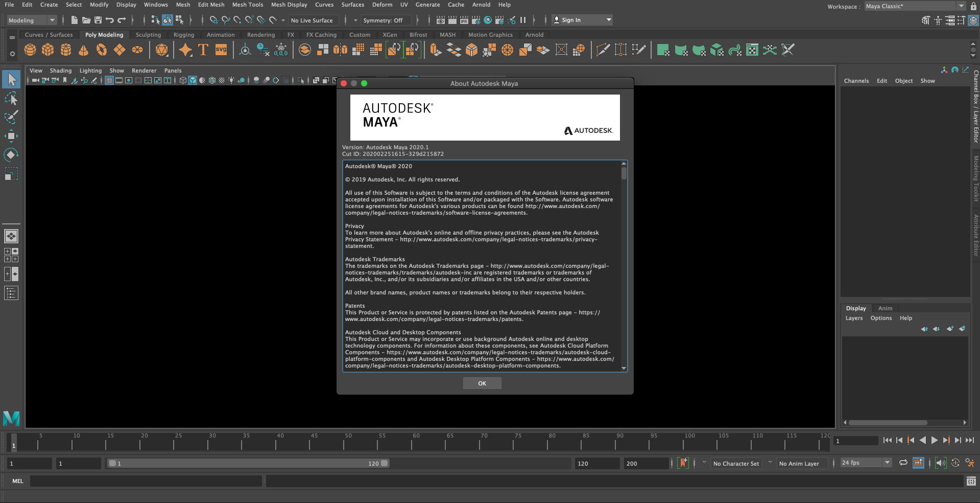Click the Select tool arrow in toolbox

(x=11, y=79)
